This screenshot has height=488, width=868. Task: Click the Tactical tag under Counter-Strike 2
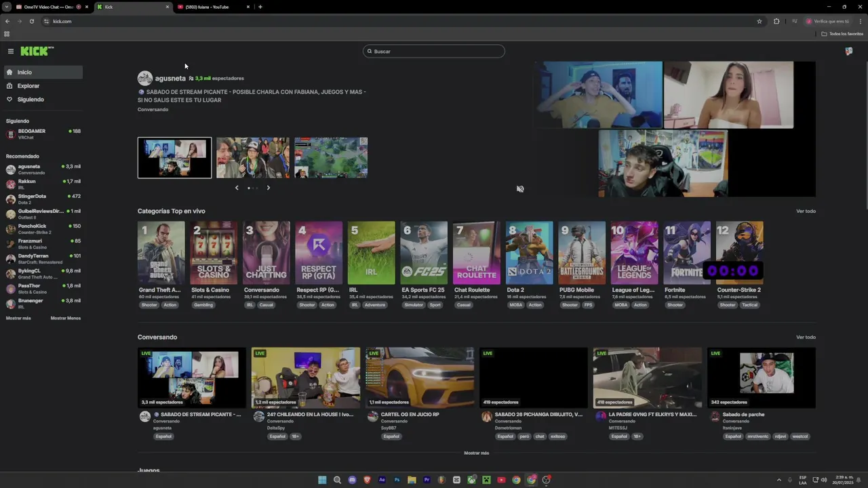click(x=749, y=305)
